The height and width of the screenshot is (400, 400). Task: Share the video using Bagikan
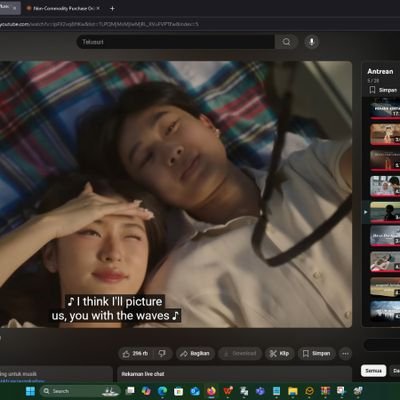[195, 354]
